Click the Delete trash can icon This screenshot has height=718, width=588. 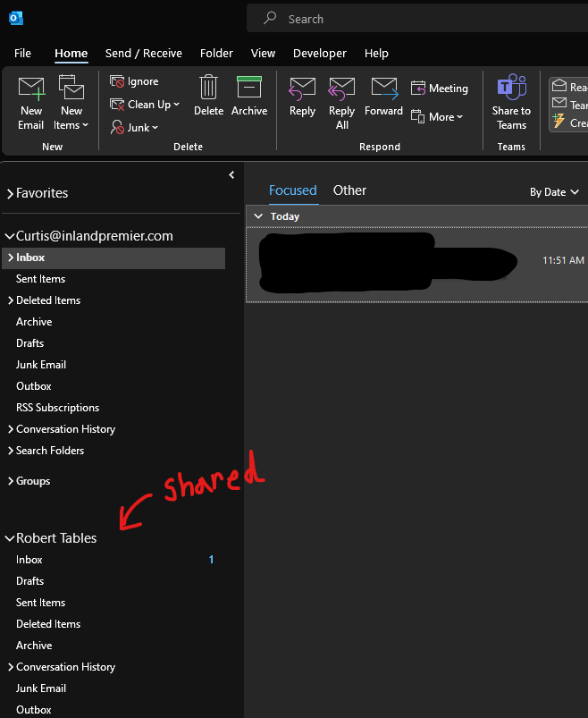coord(208,87)
